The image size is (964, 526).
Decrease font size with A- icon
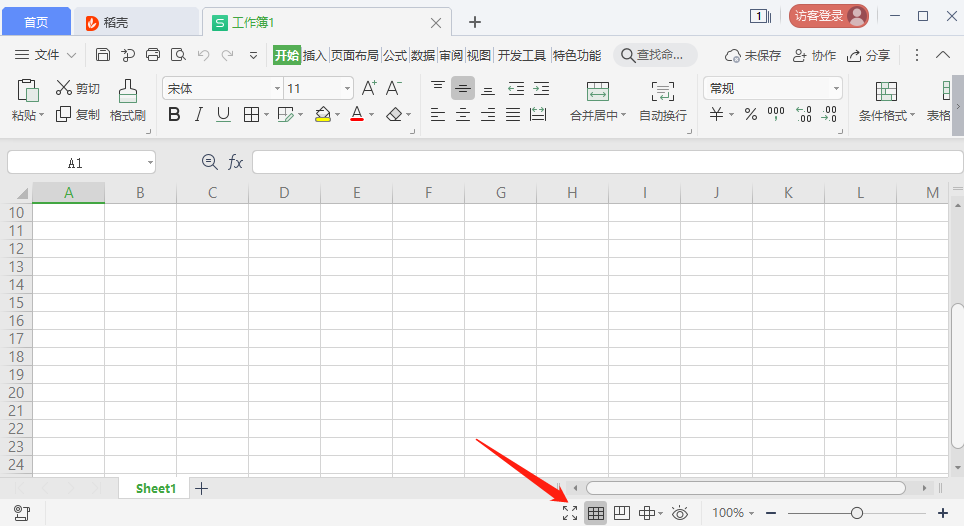[x=393, y=88]
